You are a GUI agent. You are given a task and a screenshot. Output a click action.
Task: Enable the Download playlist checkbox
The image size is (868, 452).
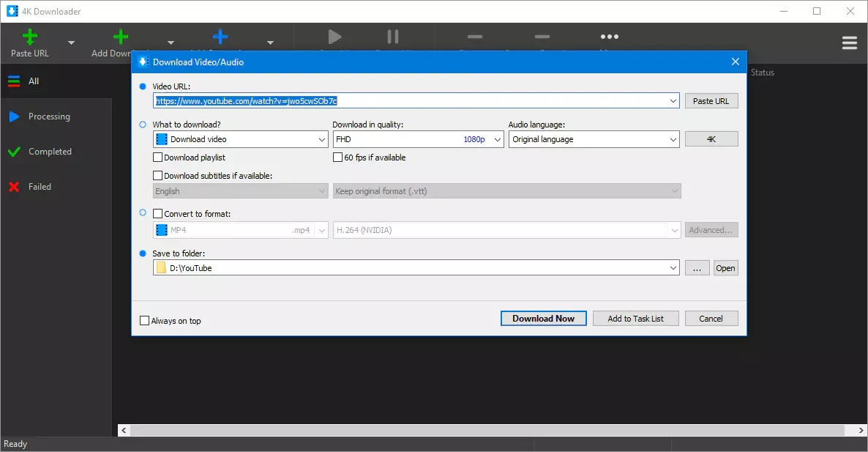(x=157, y=158)
